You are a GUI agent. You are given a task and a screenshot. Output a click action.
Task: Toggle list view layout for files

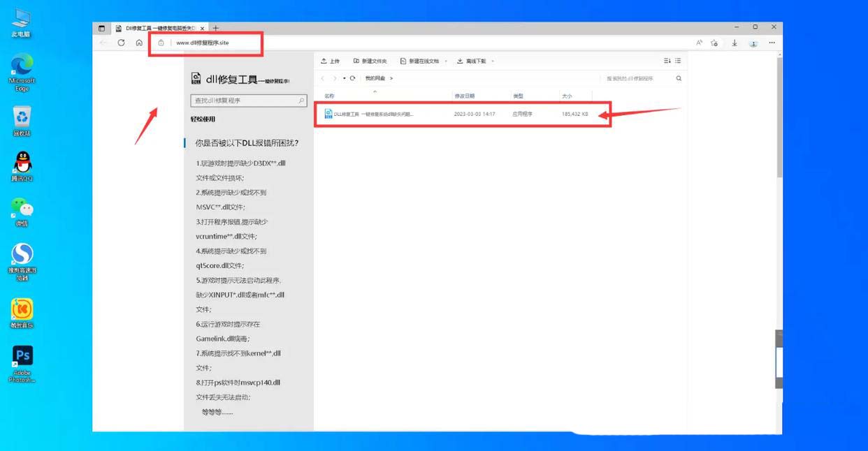[677, 61]
